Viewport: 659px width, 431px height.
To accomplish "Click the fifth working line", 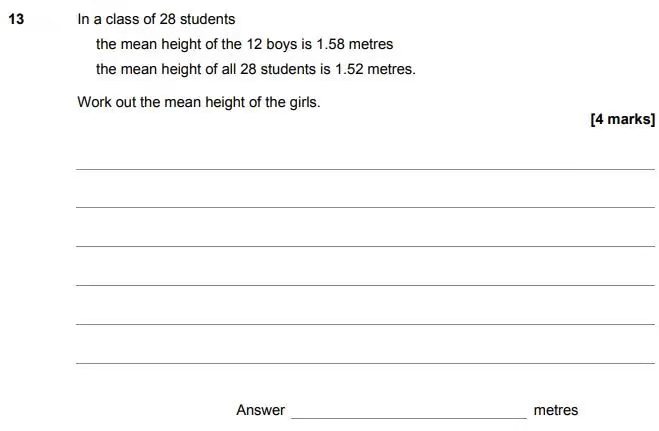I will point(365,324).
